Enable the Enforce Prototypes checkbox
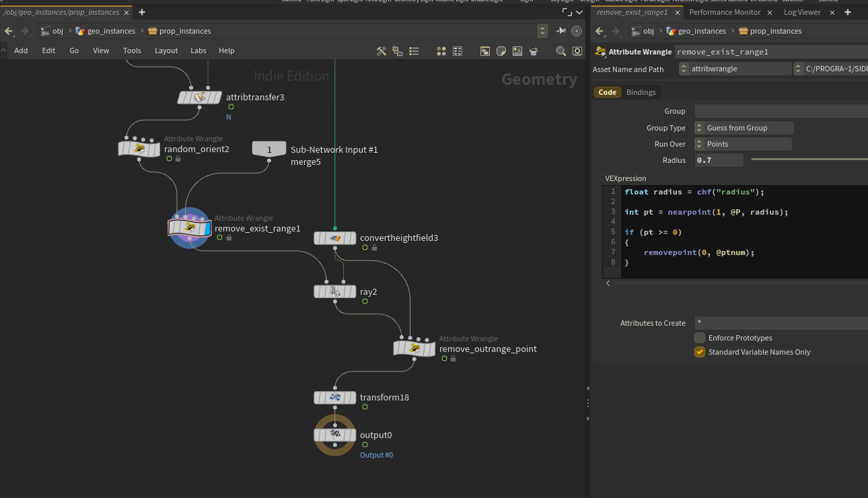Image resolution: width=868 pixels, height=498 pixels. click(700, 338)
